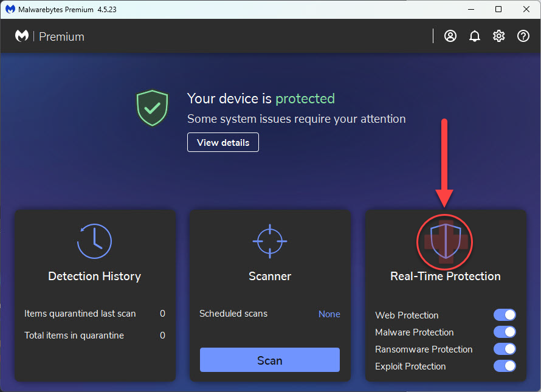Open the account profile icon
This screenshot has width=541, height=392.
coord(450,36)
